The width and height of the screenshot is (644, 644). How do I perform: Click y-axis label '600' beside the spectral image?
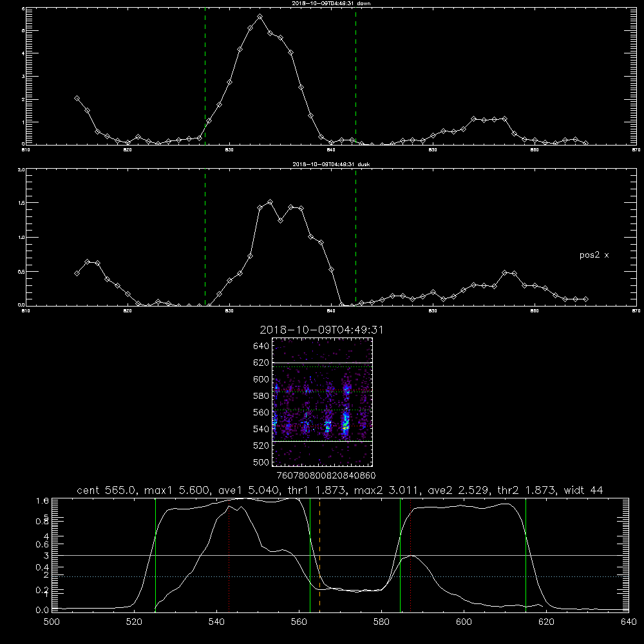(x=261, y=379)
